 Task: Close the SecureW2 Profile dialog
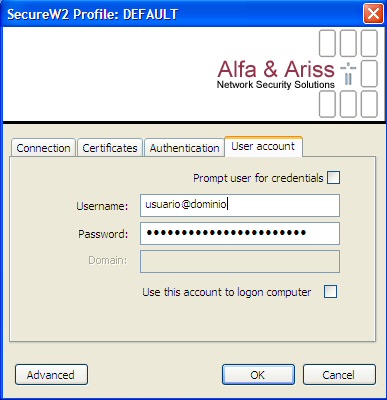[373, 14]
